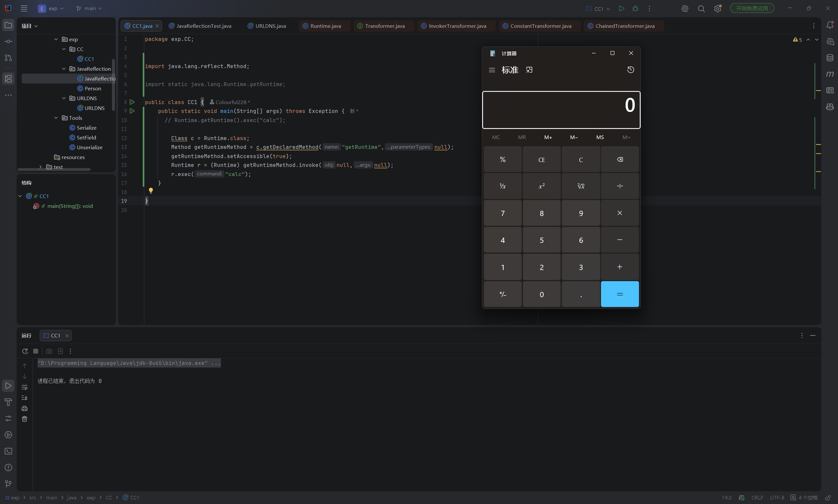
Task: Open Search Everywhere magnifier icon
Action: [701, 9]
